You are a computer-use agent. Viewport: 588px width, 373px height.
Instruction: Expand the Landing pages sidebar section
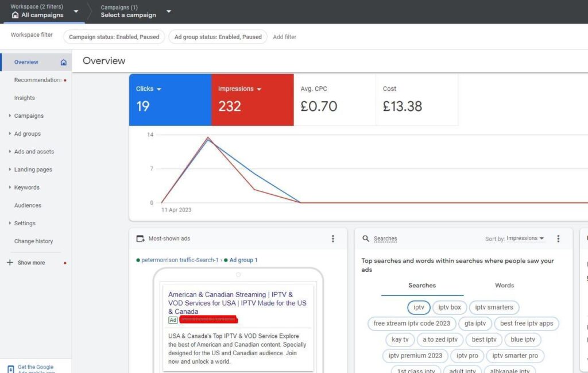coord(10,170)
